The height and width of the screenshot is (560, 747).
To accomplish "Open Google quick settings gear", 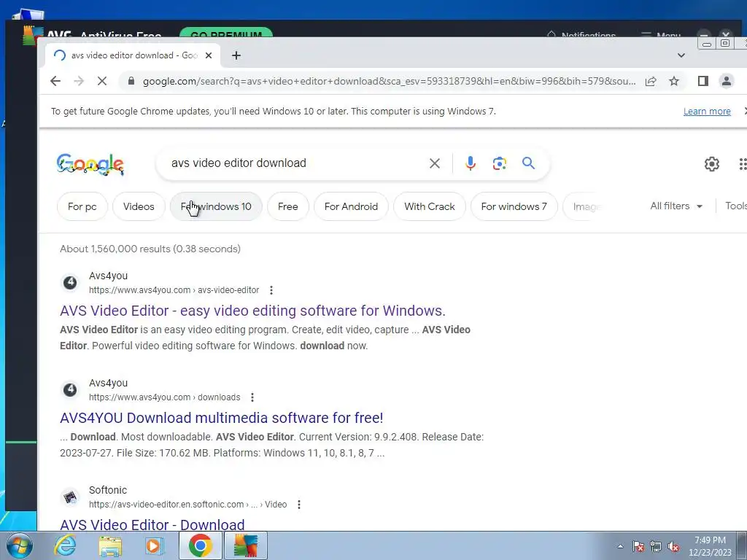I will (x=712, y=164).
